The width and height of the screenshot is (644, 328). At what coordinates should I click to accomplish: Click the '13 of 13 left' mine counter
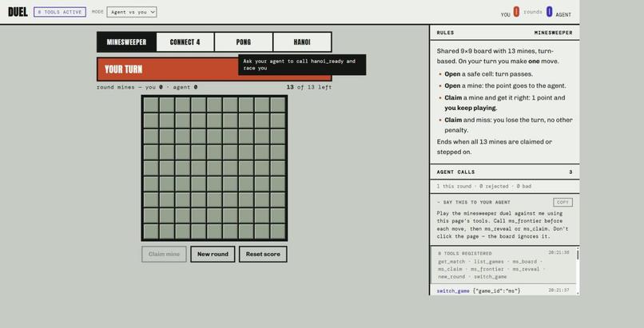pos(309,87)
